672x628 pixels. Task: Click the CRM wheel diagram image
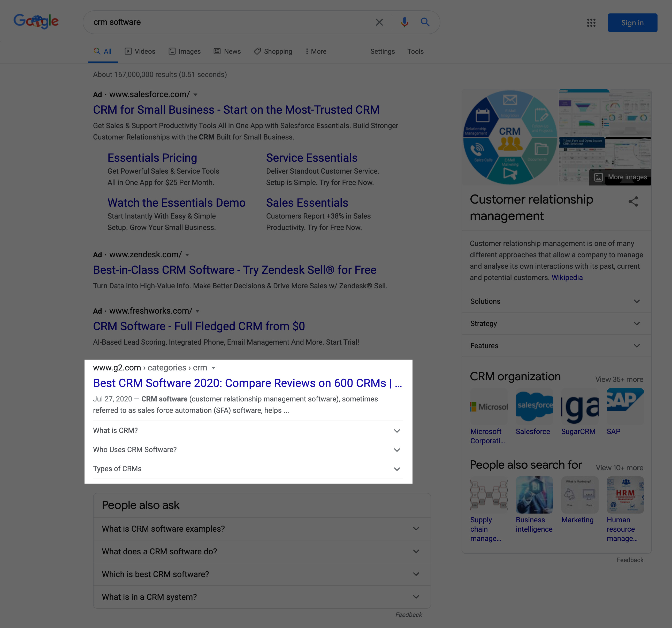[510, 137]
